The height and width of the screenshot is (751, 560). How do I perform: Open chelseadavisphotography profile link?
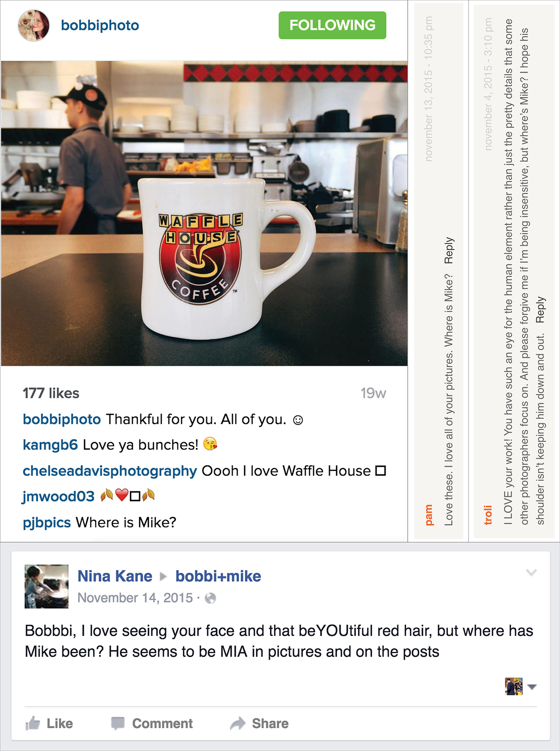(x=110, y=471)
